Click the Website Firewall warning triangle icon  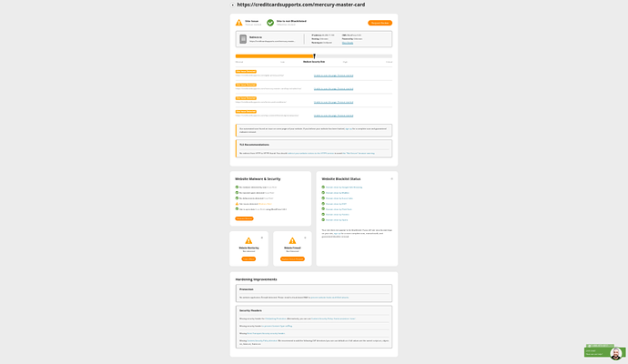[x=292, y=240]
